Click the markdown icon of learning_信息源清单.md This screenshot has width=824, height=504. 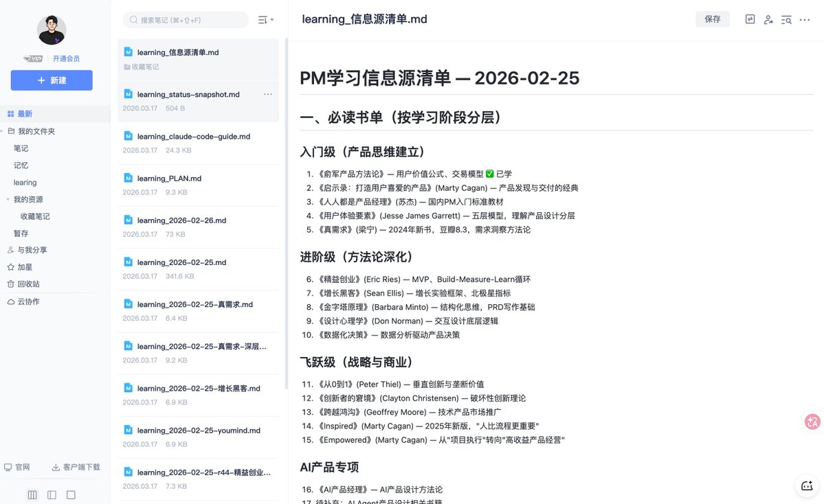click(x=126, y=51)
